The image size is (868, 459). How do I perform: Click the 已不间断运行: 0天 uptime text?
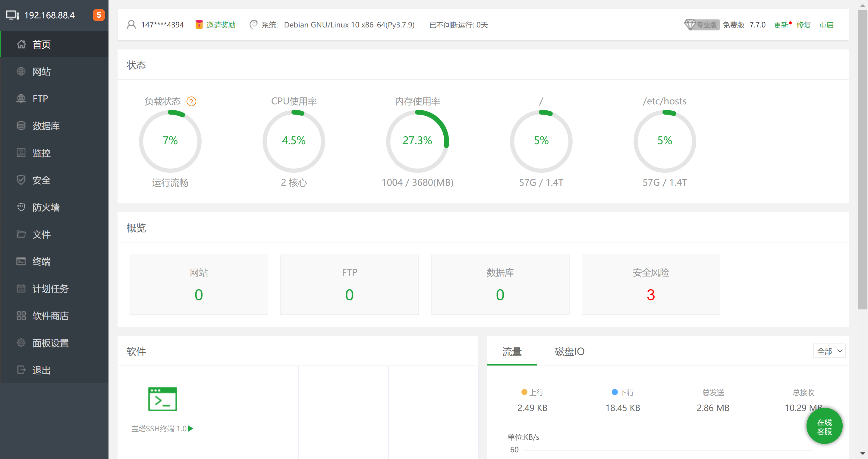tap(459, 25)
